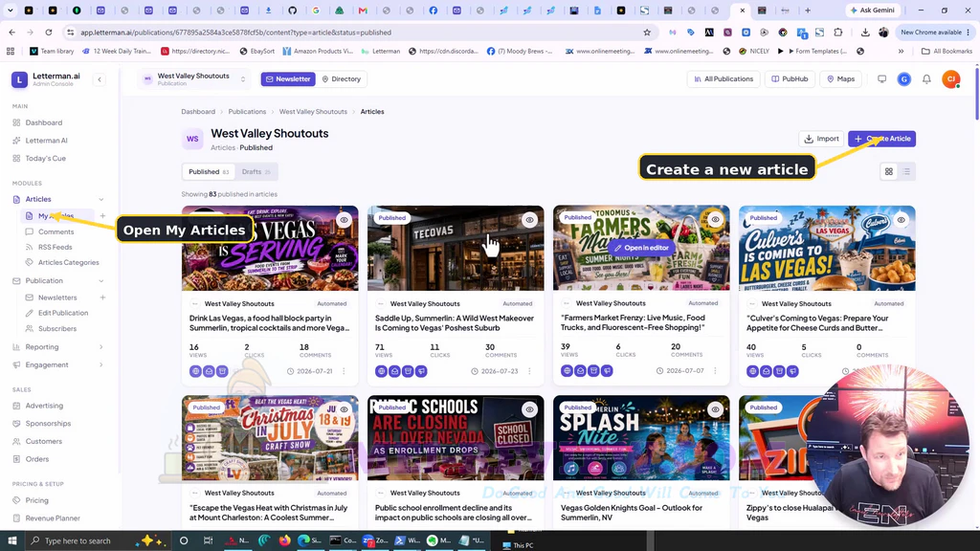Open All Publications
Image resolution: width=980 pixels, height=551 pixels.
pyautogui.click(x=724, y=79)
